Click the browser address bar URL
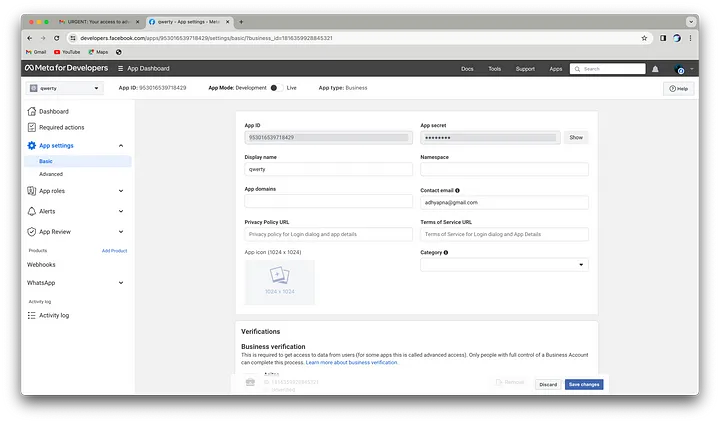Image resolution: width=720 pixels, height=423 pixels. pos(206,38)
